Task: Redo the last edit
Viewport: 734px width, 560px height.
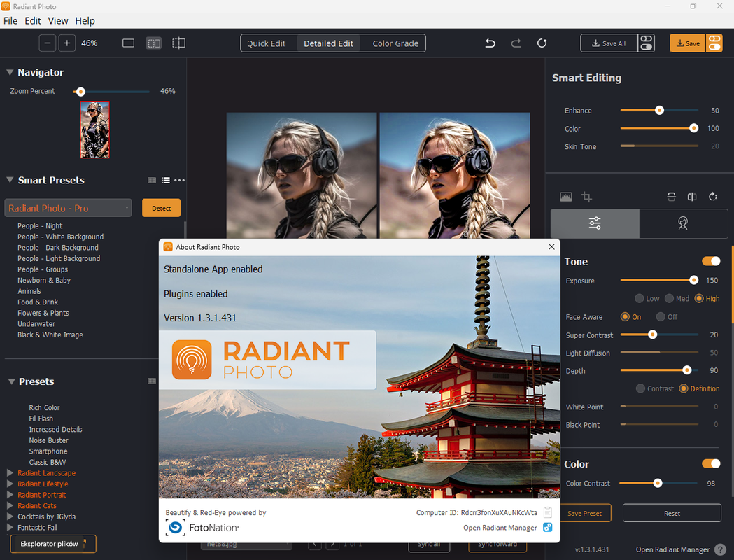Action: [516, 43]
